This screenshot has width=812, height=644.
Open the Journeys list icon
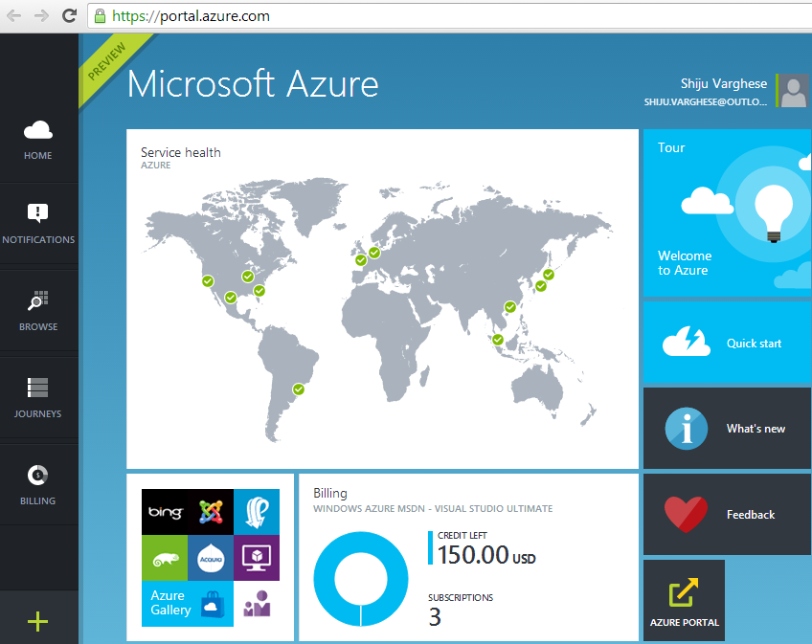[x=37, y=388]
